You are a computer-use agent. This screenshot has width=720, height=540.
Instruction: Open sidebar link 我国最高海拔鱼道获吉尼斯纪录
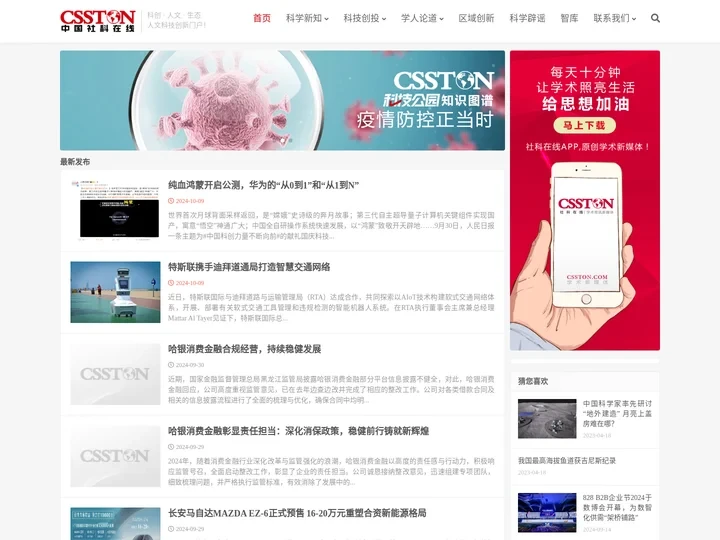click(567, 460)
